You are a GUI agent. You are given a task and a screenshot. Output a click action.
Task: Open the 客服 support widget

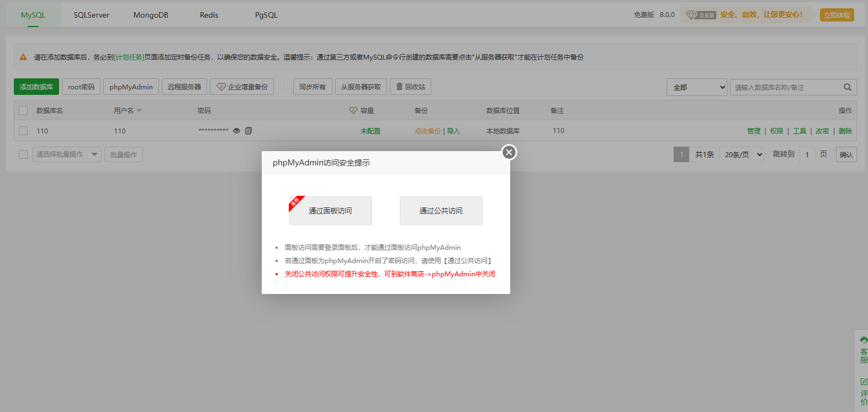click(864, 349)
